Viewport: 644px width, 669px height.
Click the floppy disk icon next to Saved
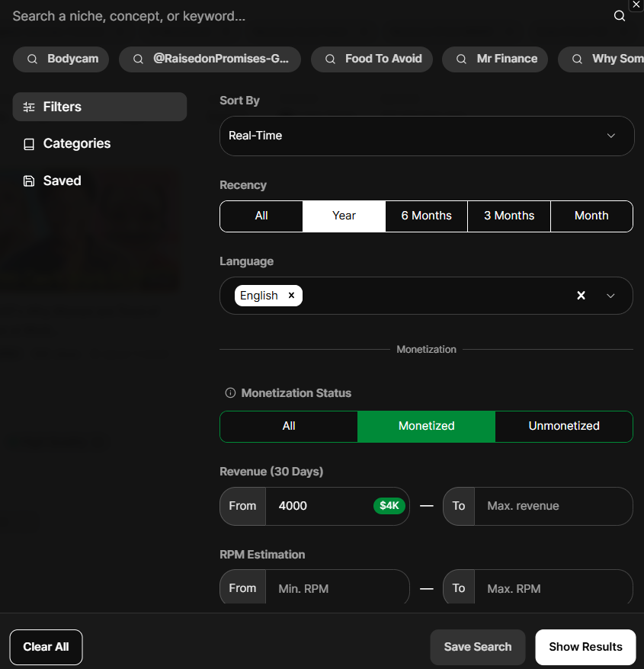tap(29, 181)
